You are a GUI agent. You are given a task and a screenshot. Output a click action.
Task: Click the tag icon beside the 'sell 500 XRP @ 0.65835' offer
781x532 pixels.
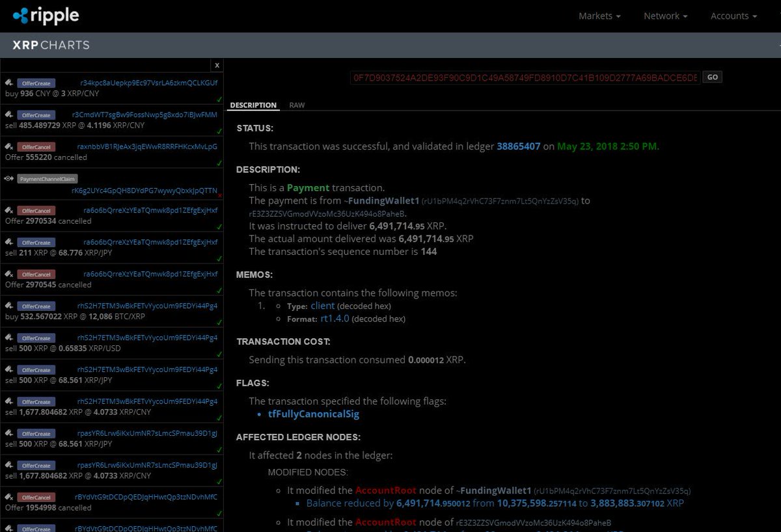(x=9, y=338)
